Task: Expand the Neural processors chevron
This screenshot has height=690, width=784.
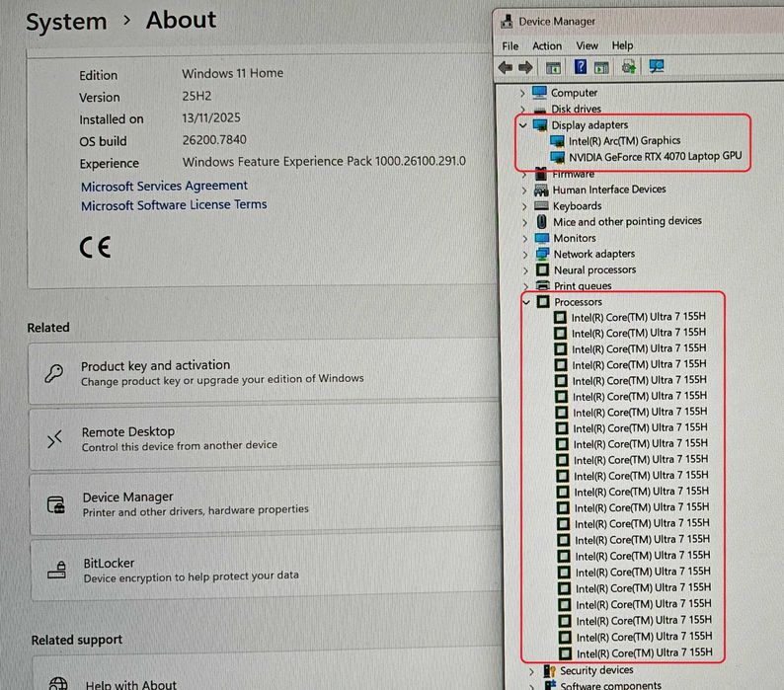Action: click(525, 270)
